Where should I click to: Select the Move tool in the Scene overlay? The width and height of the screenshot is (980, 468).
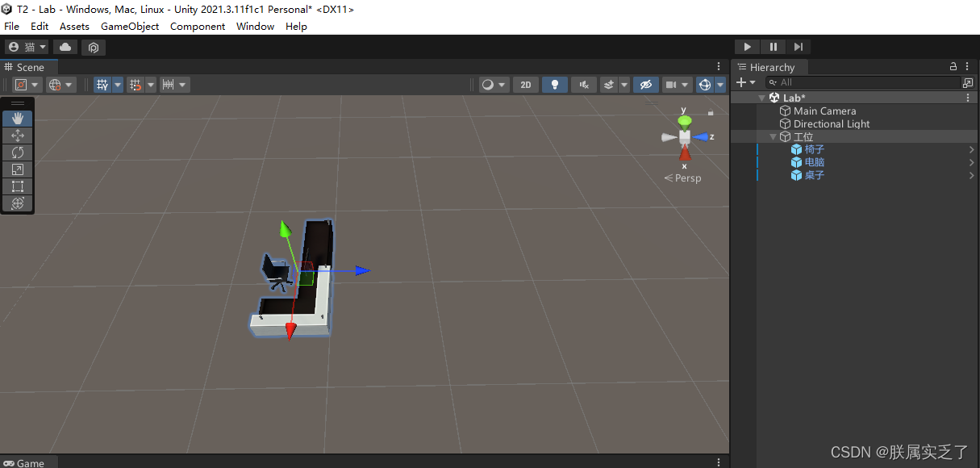[18, 136]
